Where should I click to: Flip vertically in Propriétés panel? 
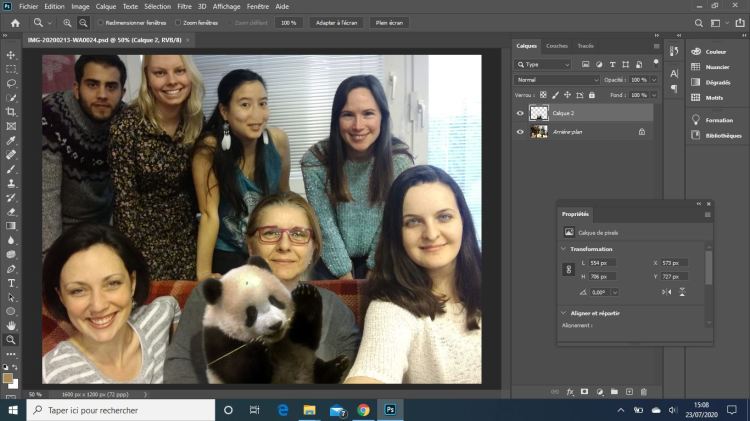click(x=682, y=292)
